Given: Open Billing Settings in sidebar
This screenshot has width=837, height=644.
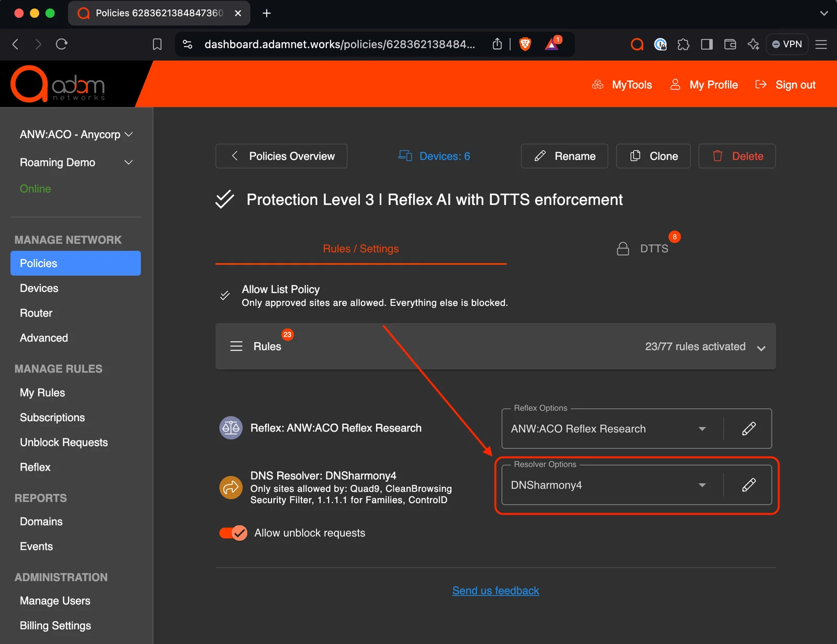Looking at the screenshot, I should coord(55,626).
